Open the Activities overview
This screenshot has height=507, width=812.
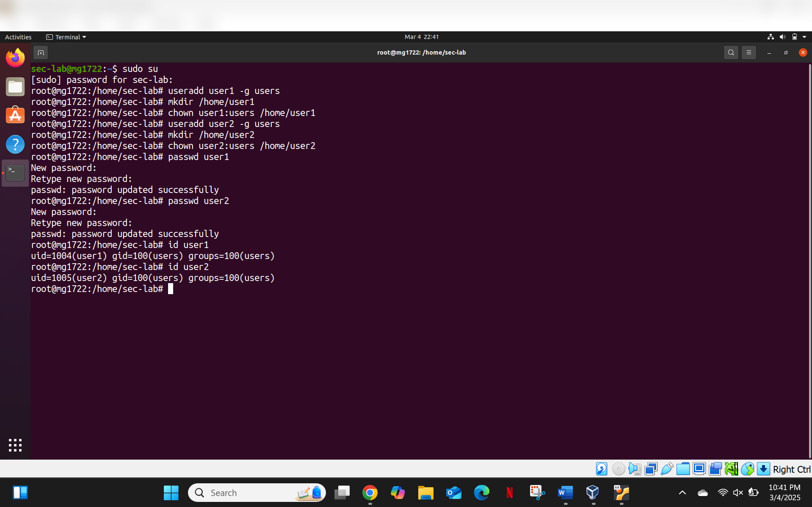[x=18, y=37]
